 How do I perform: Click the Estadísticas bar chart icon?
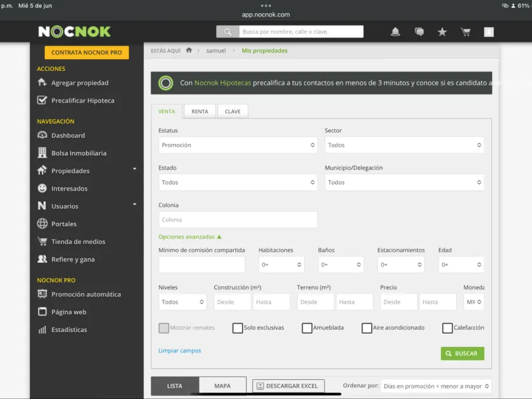42,329
